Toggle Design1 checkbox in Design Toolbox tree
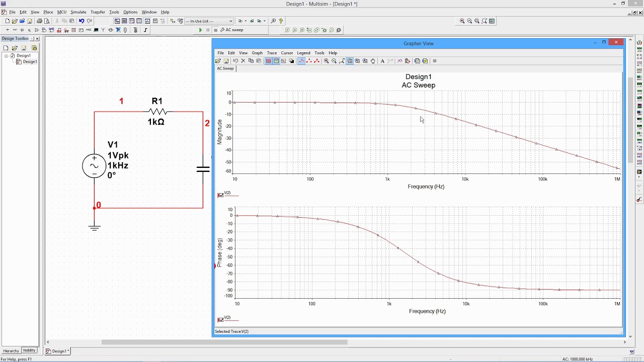This screenshot has height=362, width=644. click(13, 56)
